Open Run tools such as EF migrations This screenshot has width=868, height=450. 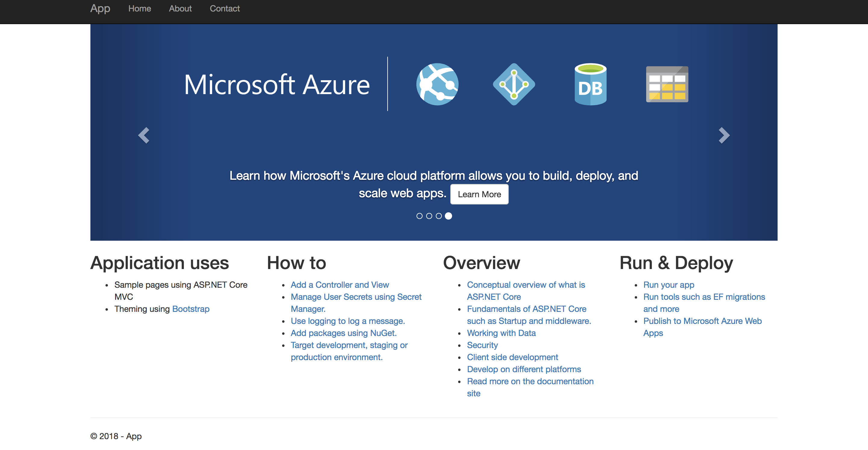point(704,303)
